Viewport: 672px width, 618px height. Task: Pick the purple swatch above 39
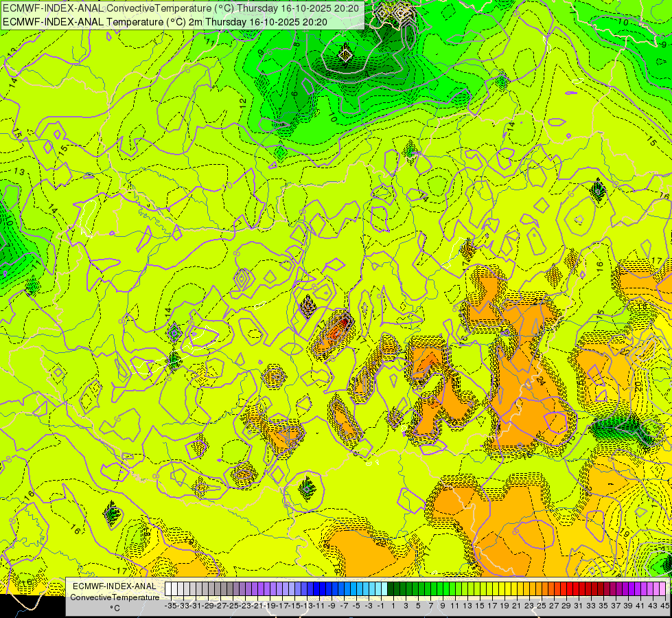pyautogui.click(x=625, y=588)
